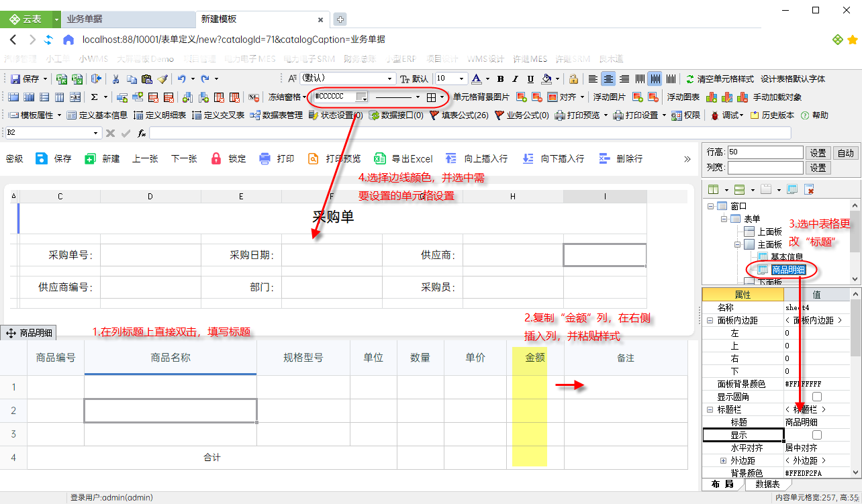Screen dimensions: 862x504
Task: Click the 数据接口(0) icon
Action: (374, 115)
